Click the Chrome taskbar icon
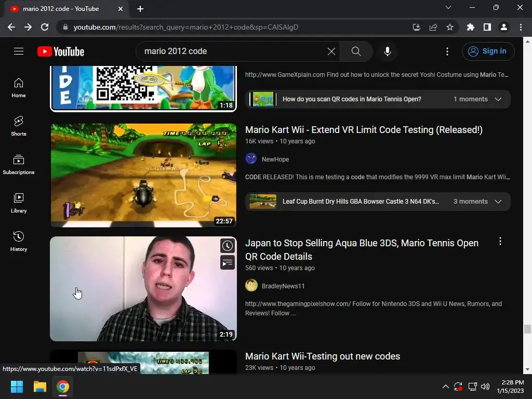Viewport: 532px width, 399px height. (63, 387)
